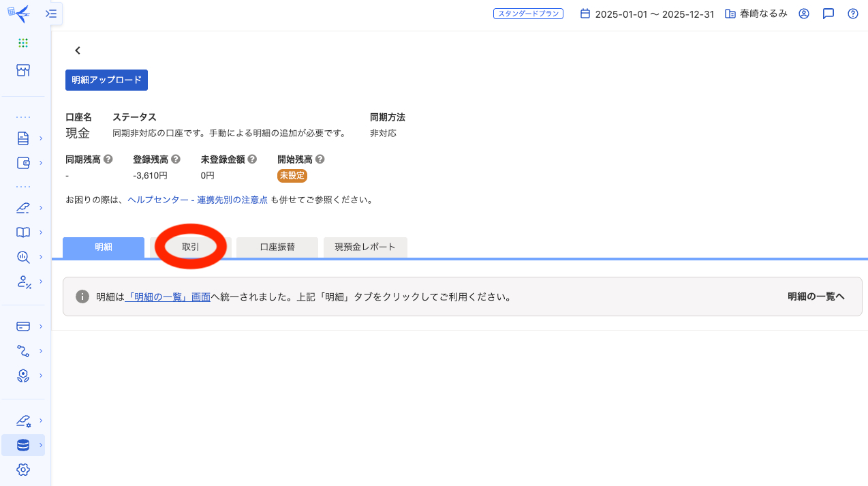
Task: Open the magnifier analysis icon in sidebar
Action: tap(23, 257)
